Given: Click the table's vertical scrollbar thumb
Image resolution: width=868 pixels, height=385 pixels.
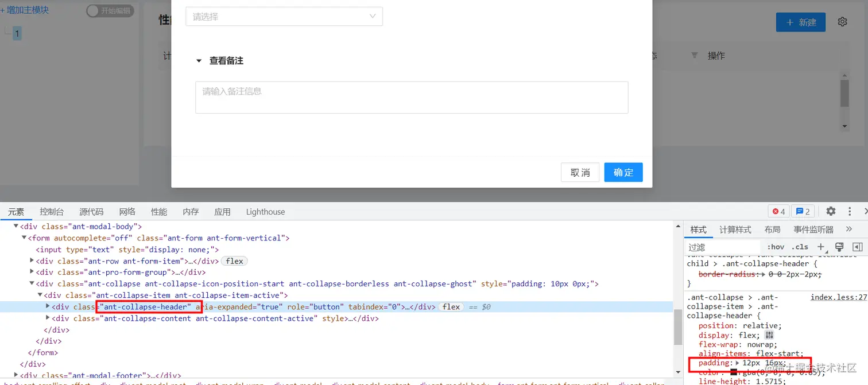Looking at the screenshot, I should pyautogui.click(x=844, y=93).
